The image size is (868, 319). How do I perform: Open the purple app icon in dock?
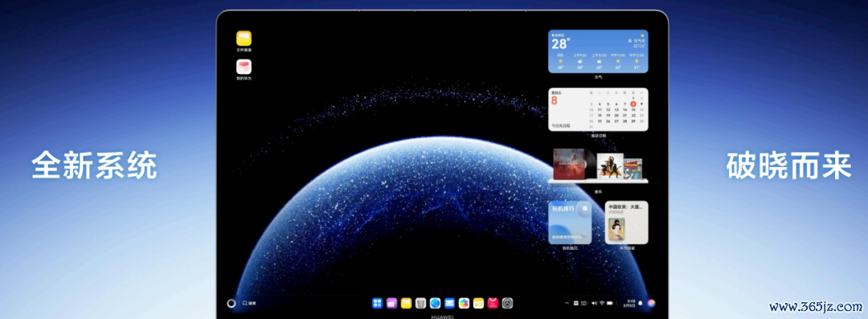point(391,303)
